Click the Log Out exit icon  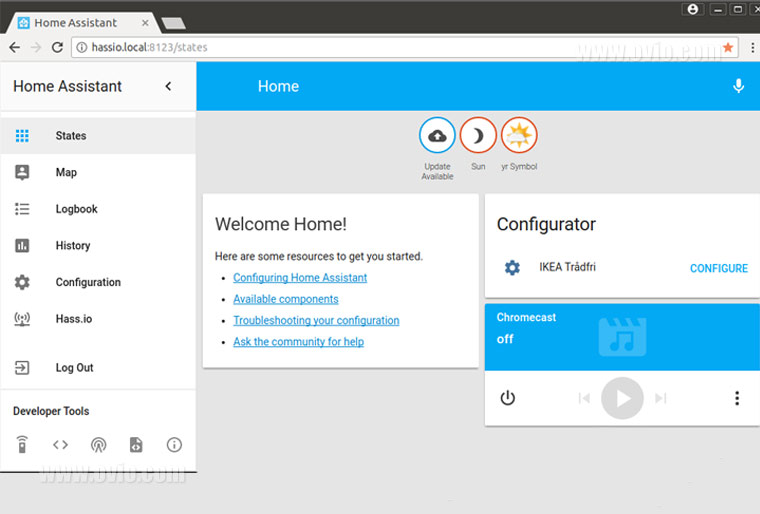[x=22, y=368]
